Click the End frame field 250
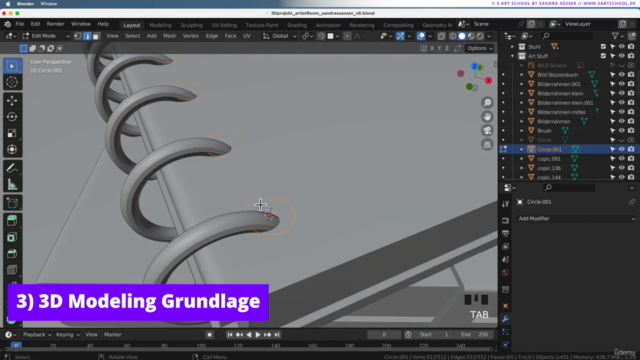 point(474,335)
